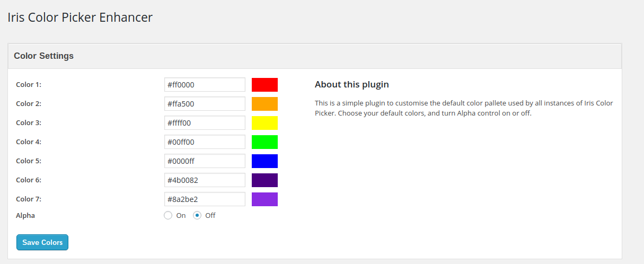Open the yellow swatch for Color 3
644x264 pixels.
[x=264, y=123]
